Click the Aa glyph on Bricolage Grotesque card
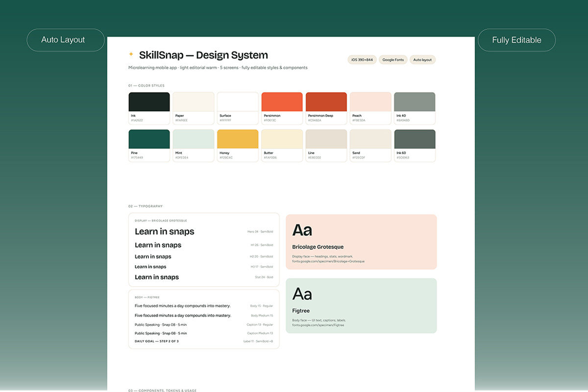This screenshot has width=588, height=392. coord(302,230)
